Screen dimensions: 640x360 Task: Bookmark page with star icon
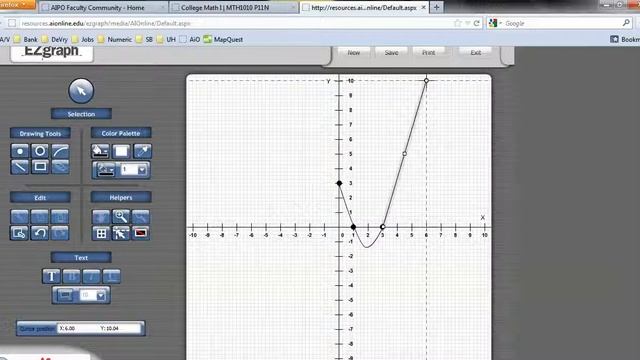[458, 23]
